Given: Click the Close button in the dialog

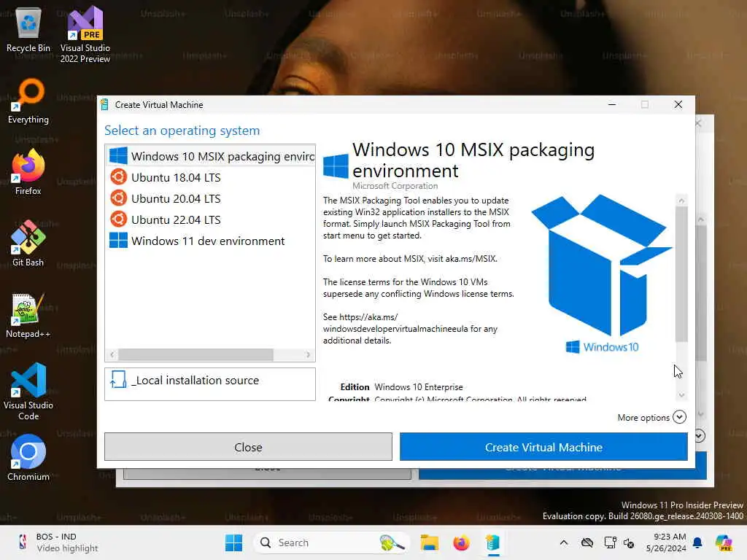Looking at the screenshot, I should [248, 447].
